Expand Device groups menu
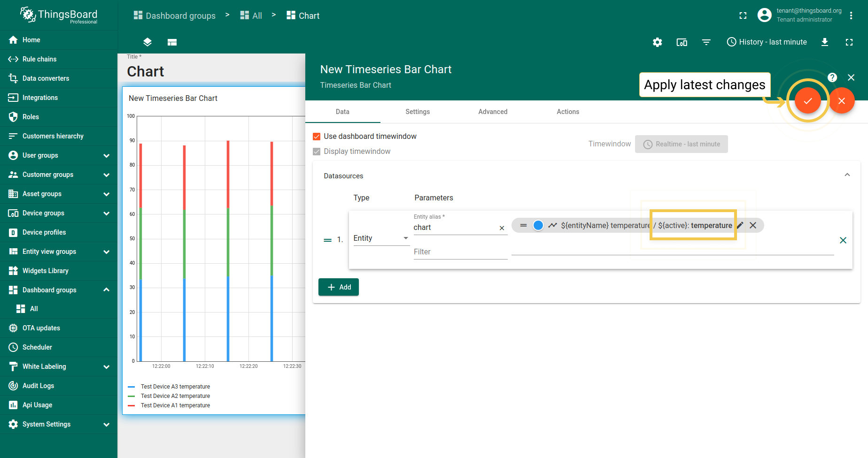Image resolution: width=868 pixels, height=458 pixels. point(58,213)
